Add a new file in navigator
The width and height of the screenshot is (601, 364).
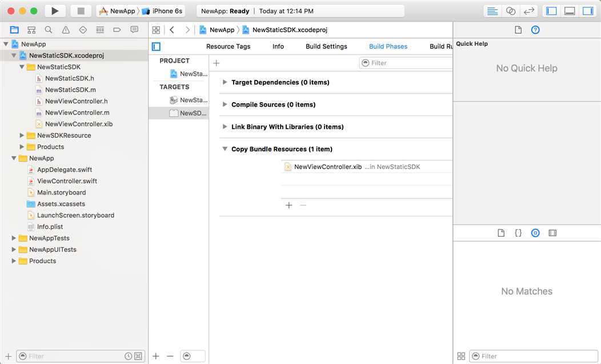tap(9, 357)
